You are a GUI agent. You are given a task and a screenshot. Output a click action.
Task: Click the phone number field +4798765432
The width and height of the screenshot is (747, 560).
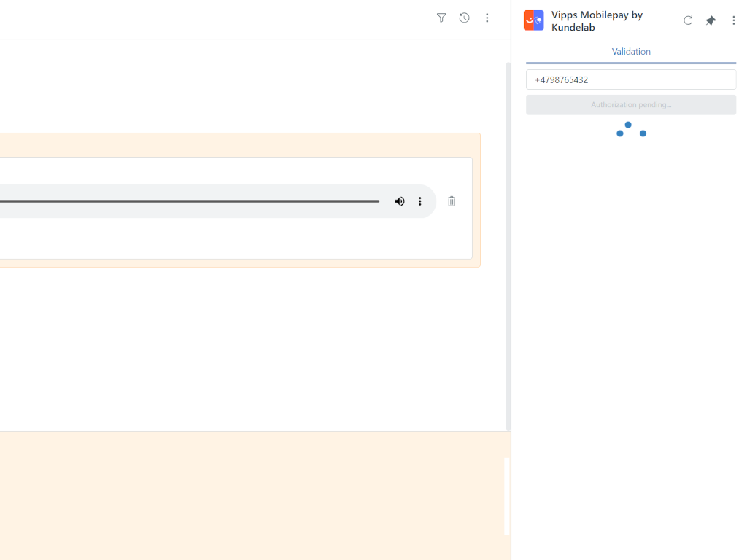[631, 79]
